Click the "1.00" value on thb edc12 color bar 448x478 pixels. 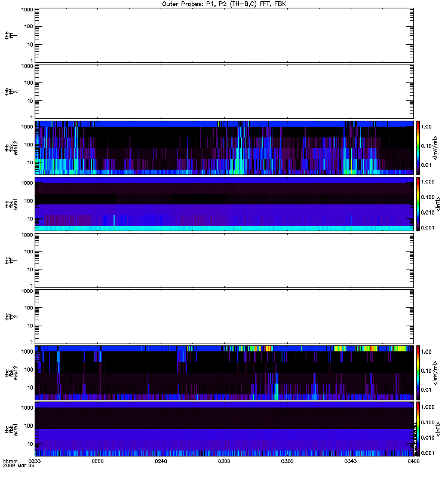426,127
